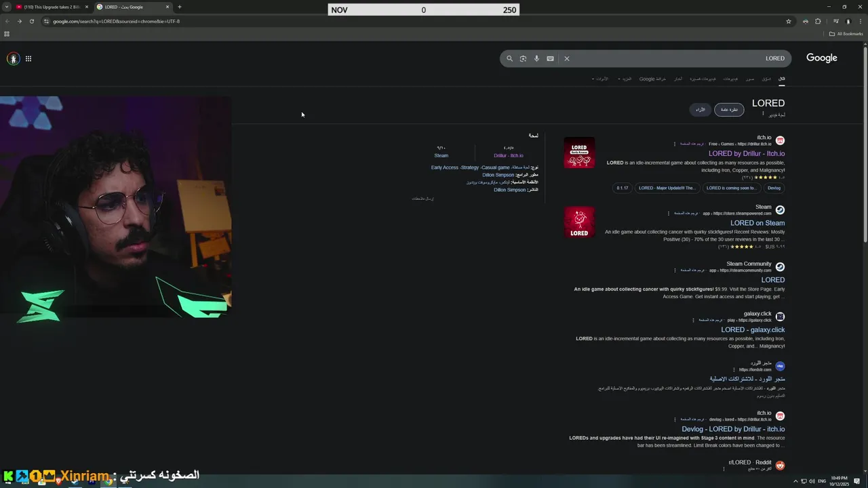Switch to 'تسوّق' Shopping results tab
Screen dimensions: 868x488
(766, 79)
